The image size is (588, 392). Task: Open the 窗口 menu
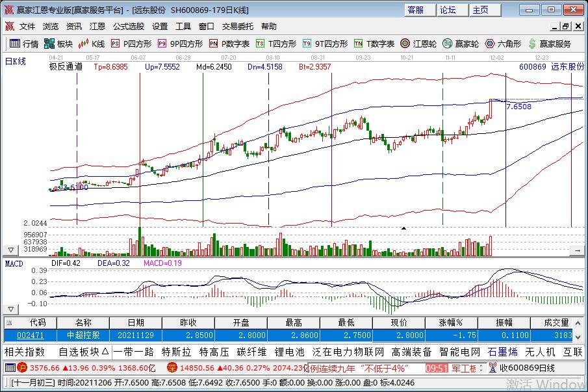pos(206,26)
